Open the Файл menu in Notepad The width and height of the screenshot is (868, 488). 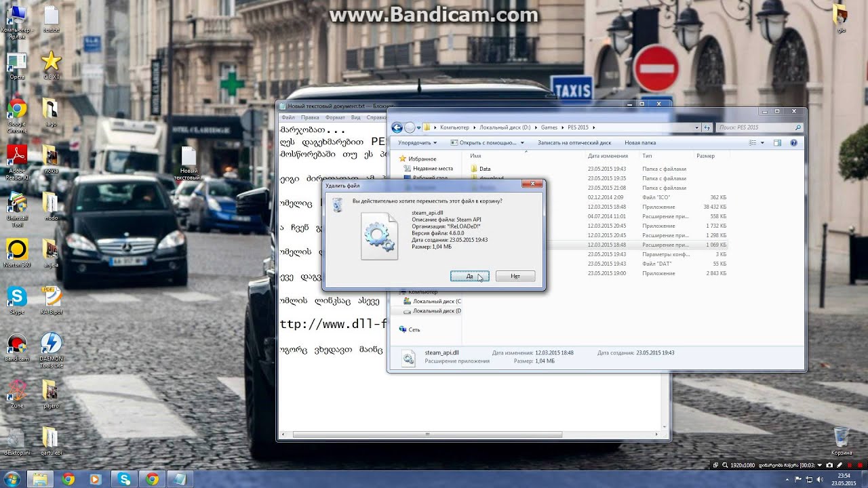(288, 117)
